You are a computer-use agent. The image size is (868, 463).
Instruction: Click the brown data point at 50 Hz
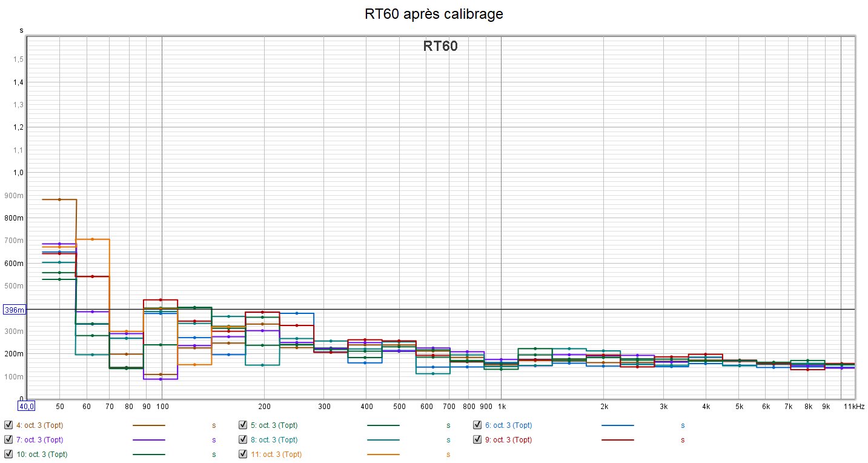[x=59, y=199]
